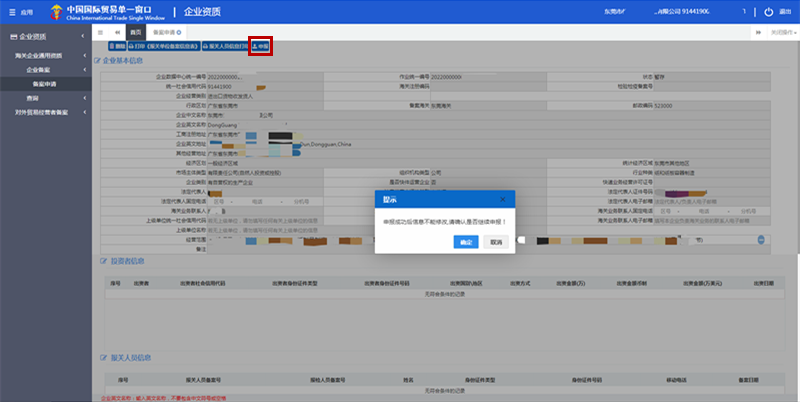Click the blue minus circle on 经营范围 row

[x=761, y=240]
